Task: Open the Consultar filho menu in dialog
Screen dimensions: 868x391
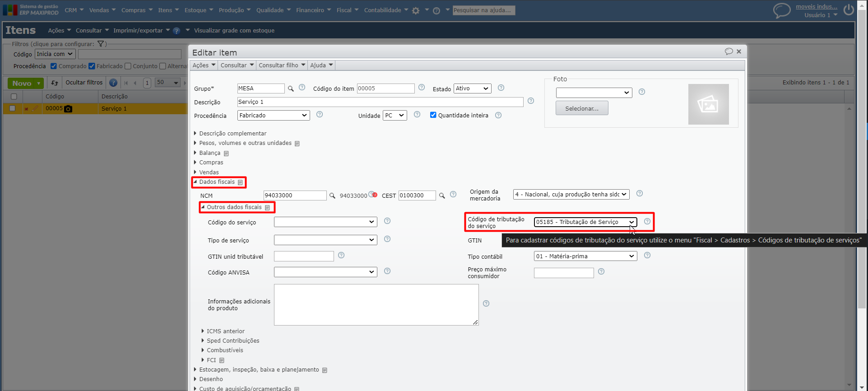Action: 282,65
